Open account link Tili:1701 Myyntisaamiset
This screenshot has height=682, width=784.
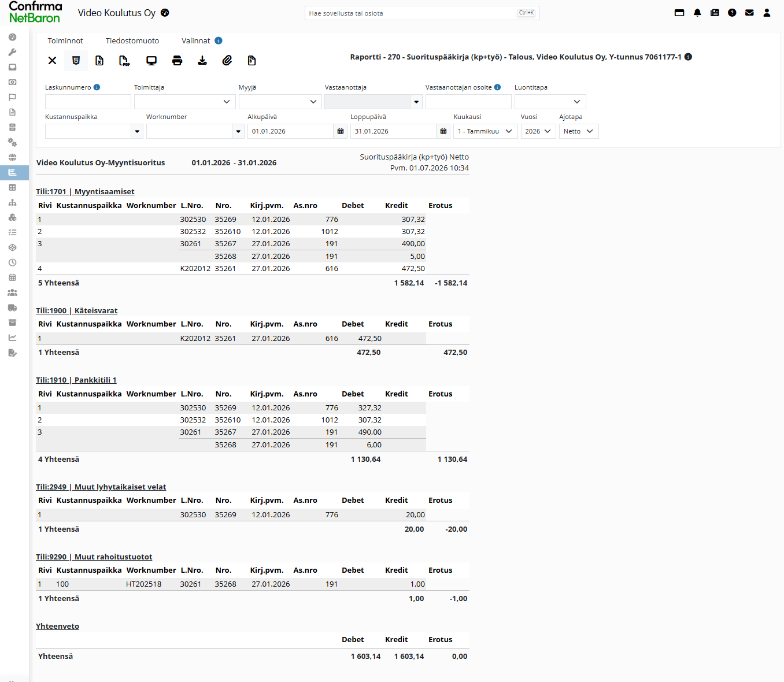(x=85, y=191)
